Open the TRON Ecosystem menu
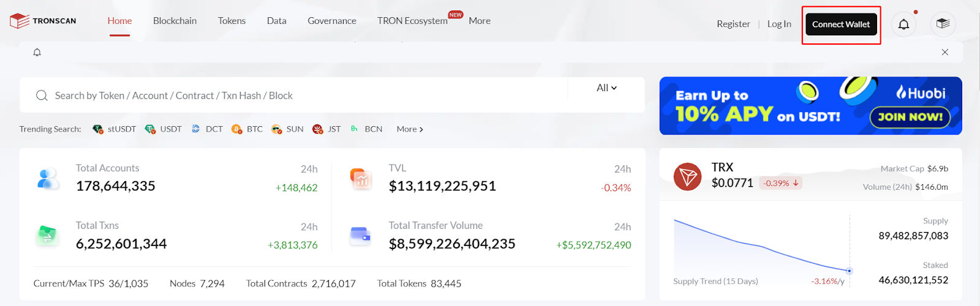Image resolution: width=980 pixels, height=306 pixels. pyautogui.click(x=412, y=21)
